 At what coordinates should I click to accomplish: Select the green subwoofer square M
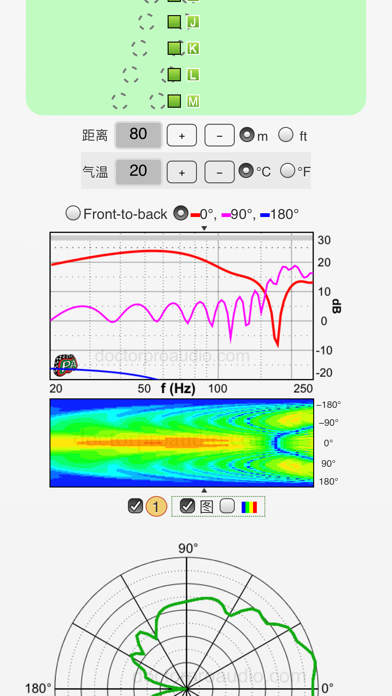pyautogui.click(x=175, y=101)
